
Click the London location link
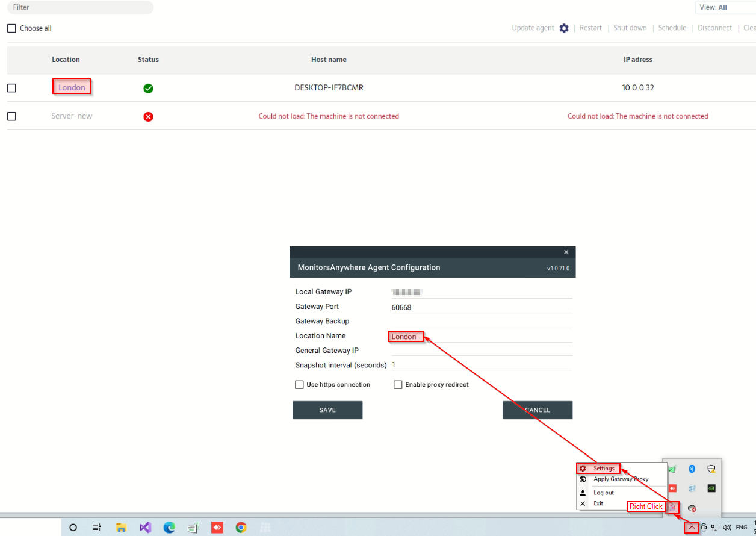coord(72,88)
